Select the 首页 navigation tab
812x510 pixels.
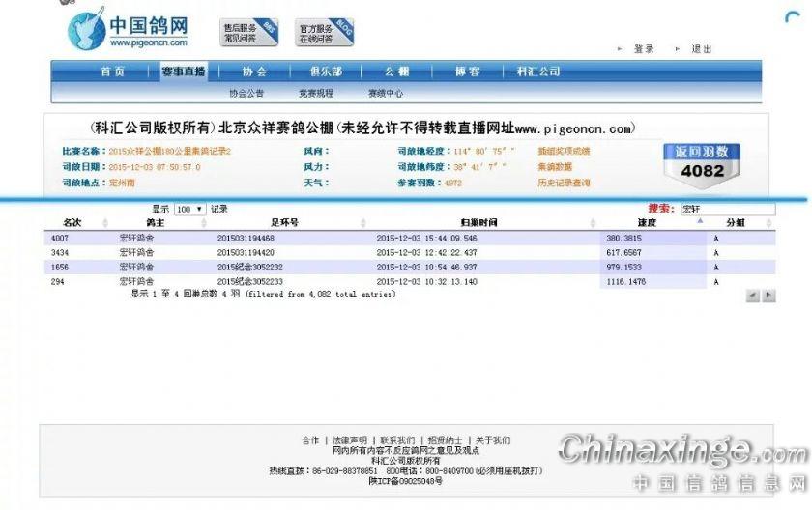tap(112, 71)
